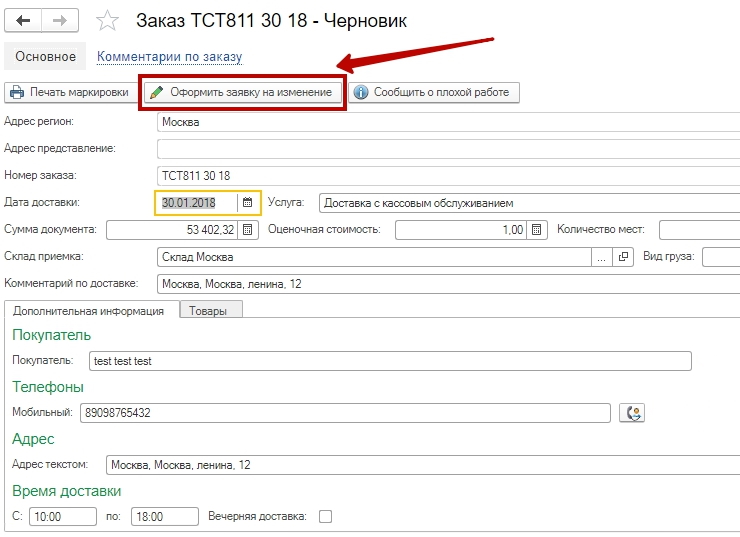Open calculator for estimated value field

click(x=537, y=230)
